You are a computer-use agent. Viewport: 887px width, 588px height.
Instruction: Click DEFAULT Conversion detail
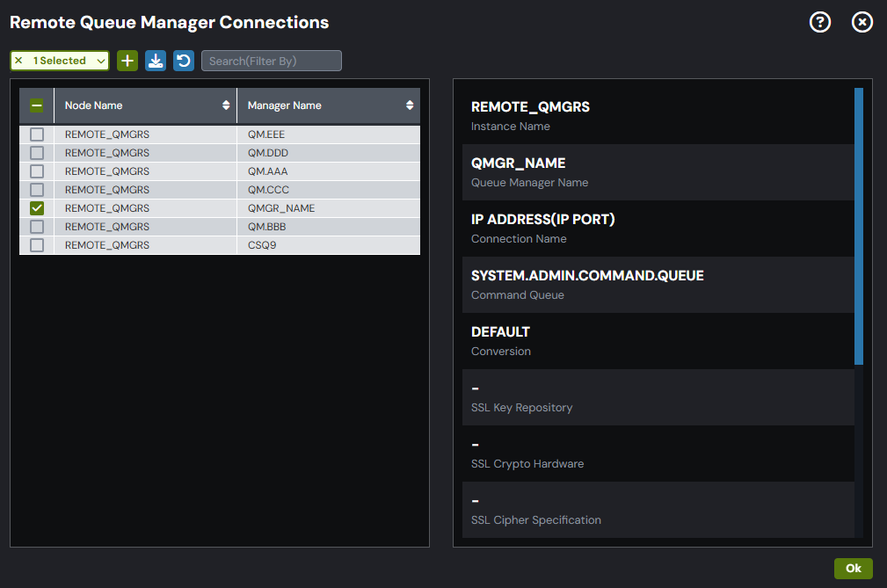point(658,341)
